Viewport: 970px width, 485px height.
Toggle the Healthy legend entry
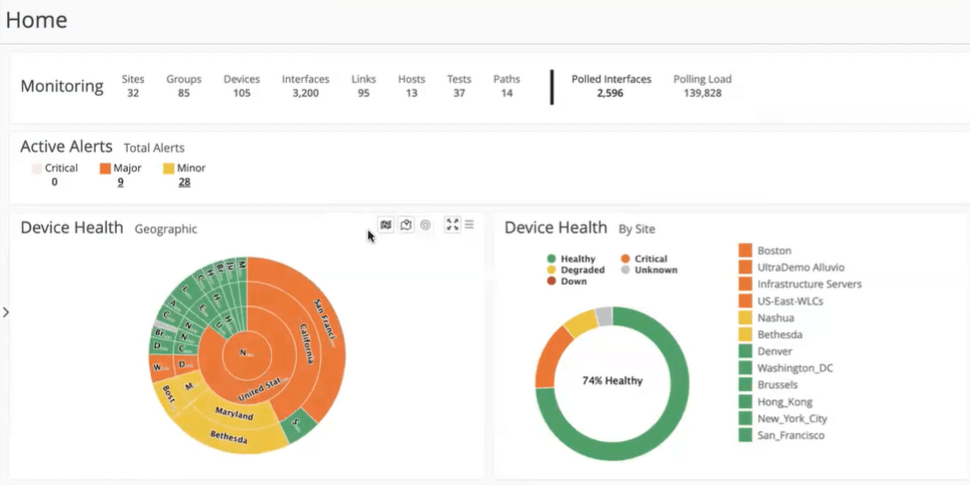point(572,259)
